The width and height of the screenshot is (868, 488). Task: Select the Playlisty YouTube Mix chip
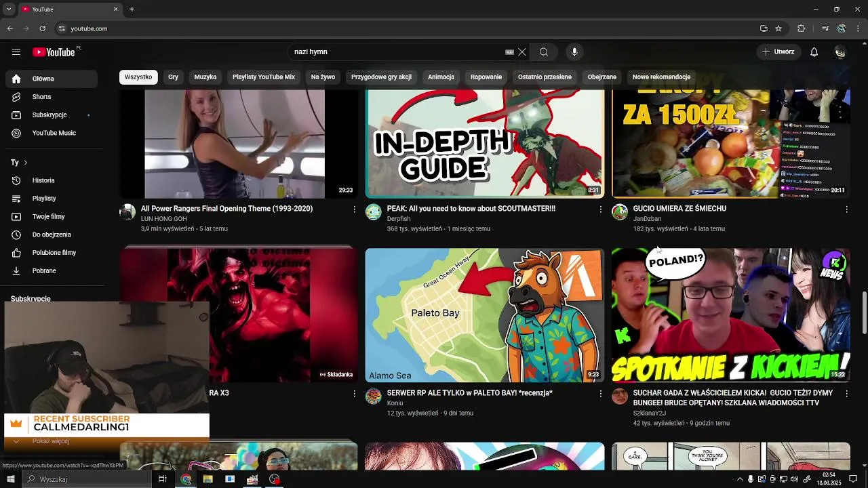[264, 77]
